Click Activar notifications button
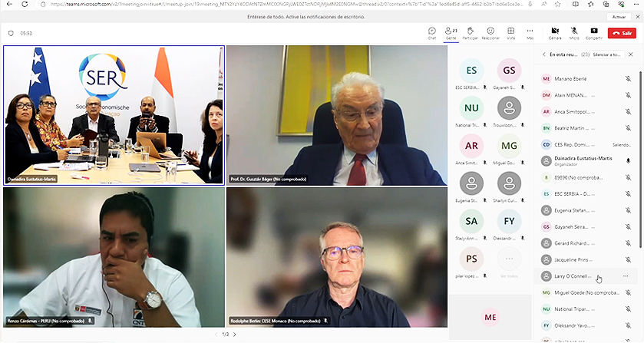 point(619,17)
